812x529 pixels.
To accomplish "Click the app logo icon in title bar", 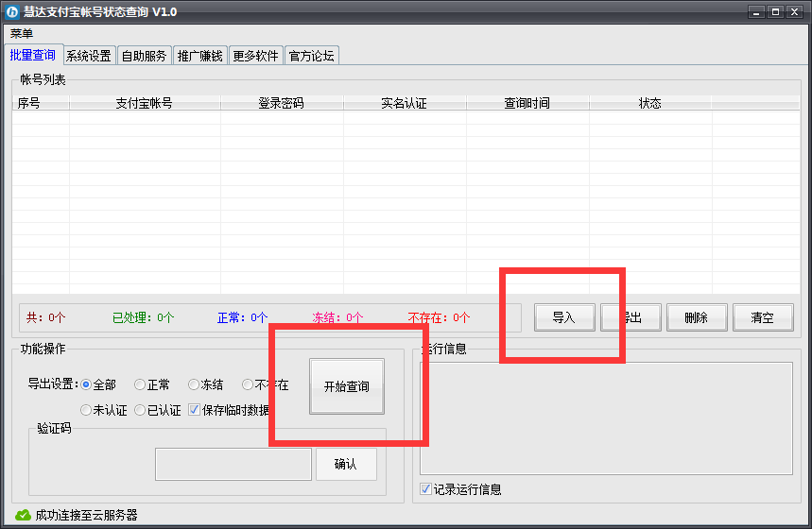I will (12, 11).
